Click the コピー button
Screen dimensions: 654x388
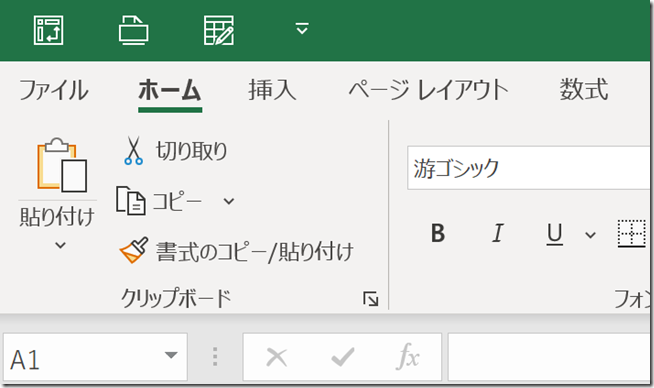tap(159, 201)
